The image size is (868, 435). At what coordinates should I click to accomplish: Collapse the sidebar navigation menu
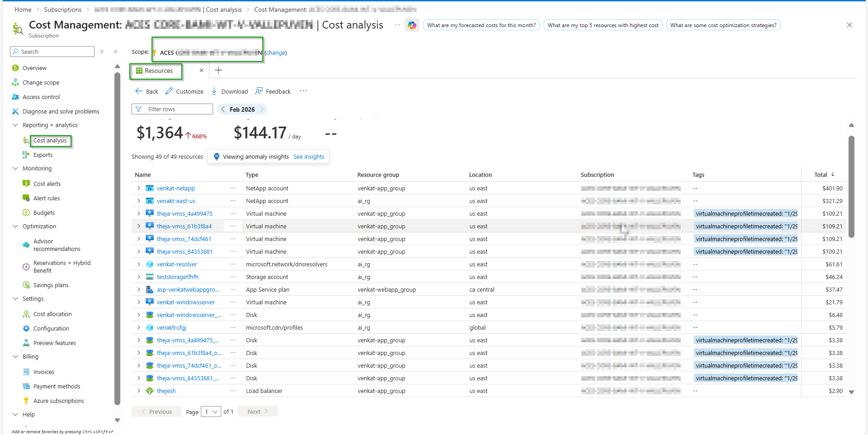(115, 52)
